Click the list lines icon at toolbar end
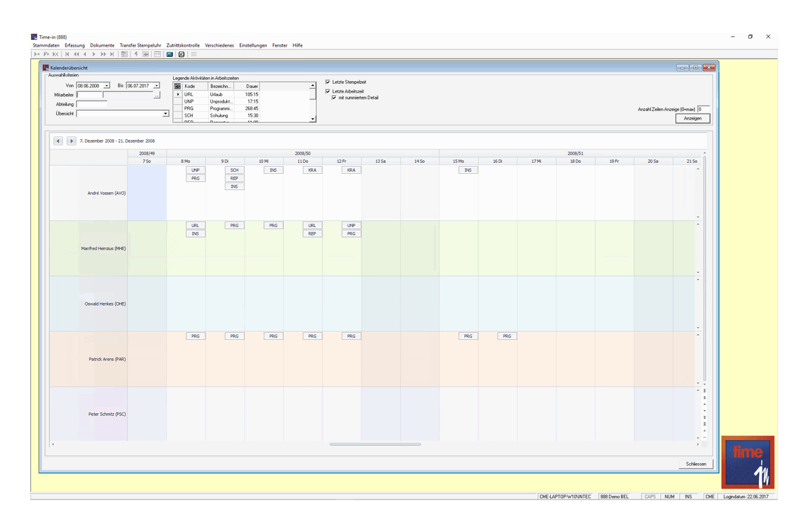This screenshot has width=811, height=532. (193, 54)
